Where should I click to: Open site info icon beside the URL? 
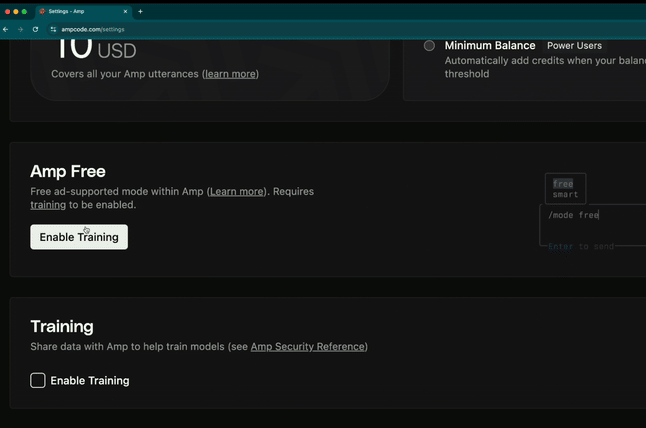(x=53, y=29)
